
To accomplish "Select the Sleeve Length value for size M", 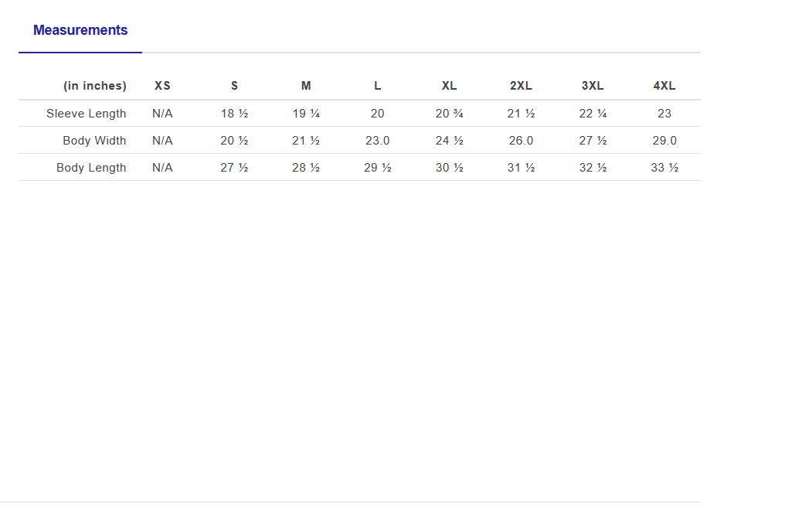I will point(306,114).
